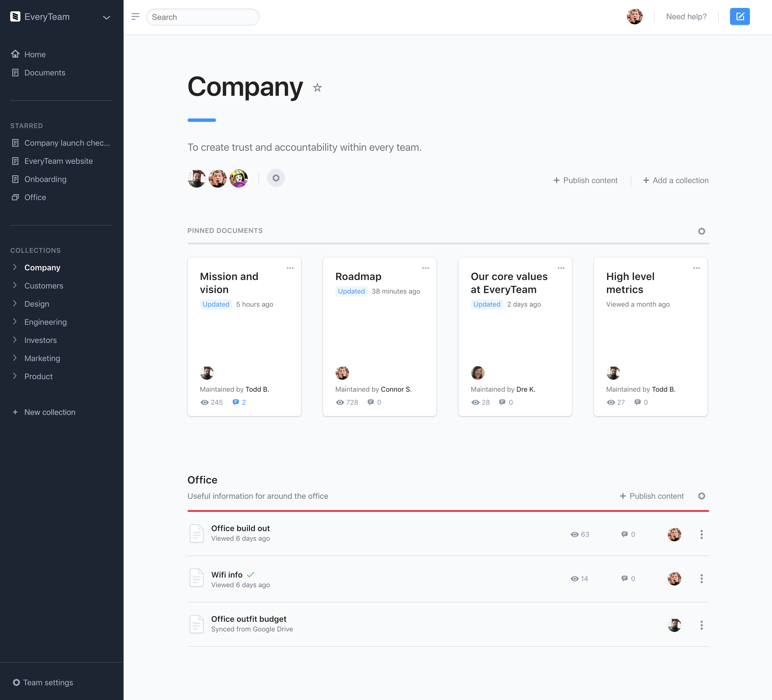Click views eye icon on Office build out
772x700 pixels.
[x=574, y=534]
